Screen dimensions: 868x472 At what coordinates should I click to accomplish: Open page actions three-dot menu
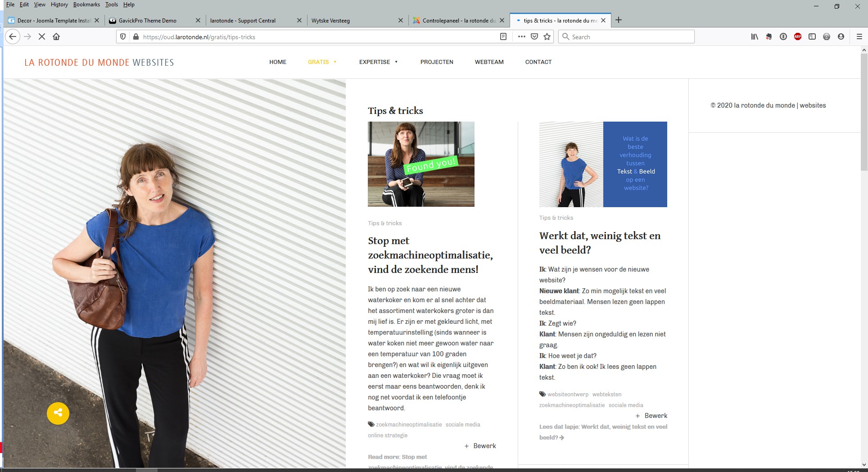coord(521,37)
